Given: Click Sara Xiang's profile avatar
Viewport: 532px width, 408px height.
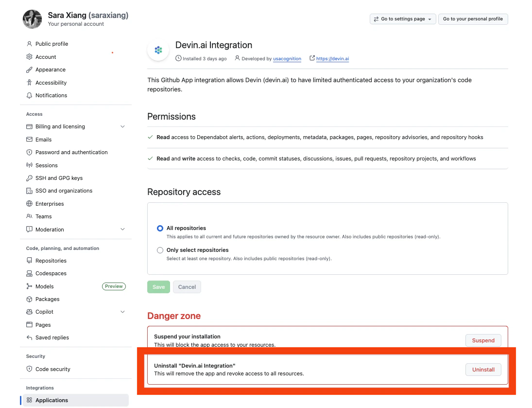Looking at the screenshot, I should [32, 19].
